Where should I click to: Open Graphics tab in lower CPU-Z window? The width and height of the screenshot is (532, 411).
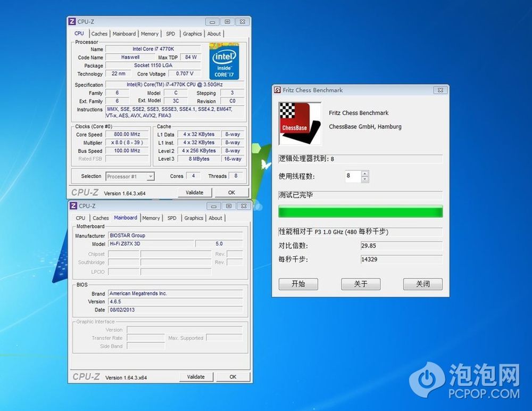tap(194, 218)
